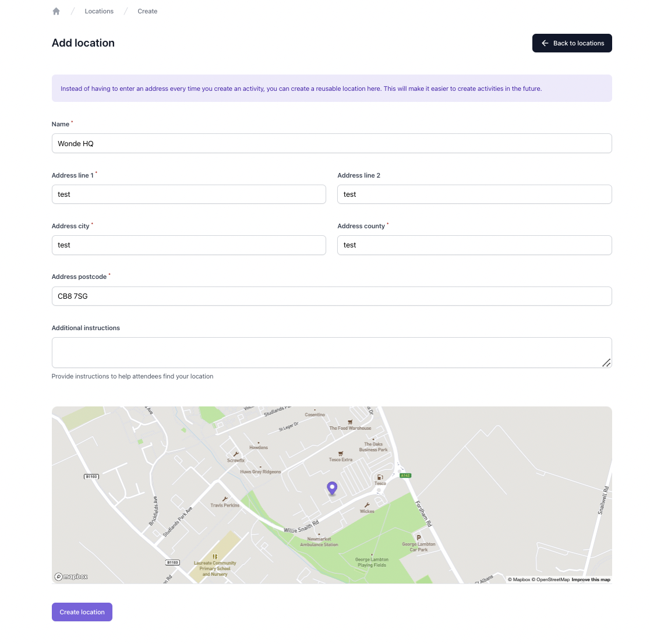Click the Wickes tool icon on map
This screenshot has width=650, height=644.
coord(367,505)
